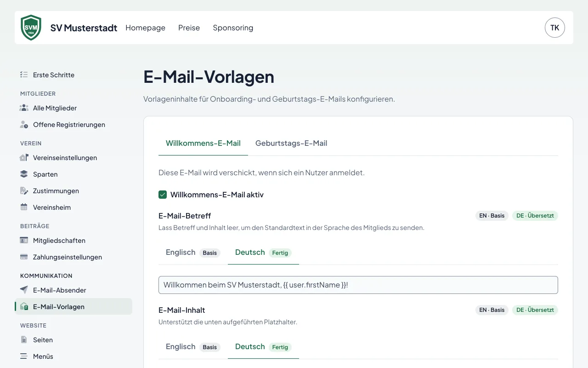
Task: Click the Offene Registrierungen user-clock icon
Action: (24, 124)
